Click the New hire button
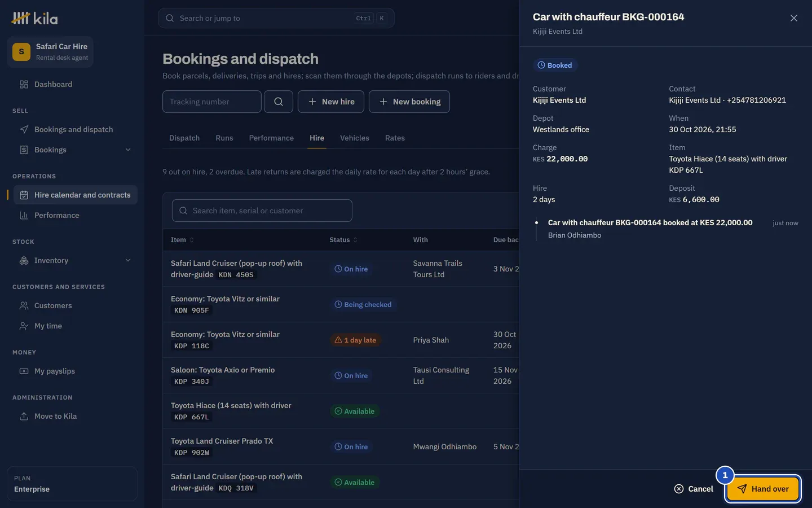812x508 pixels. click(331, 102)
